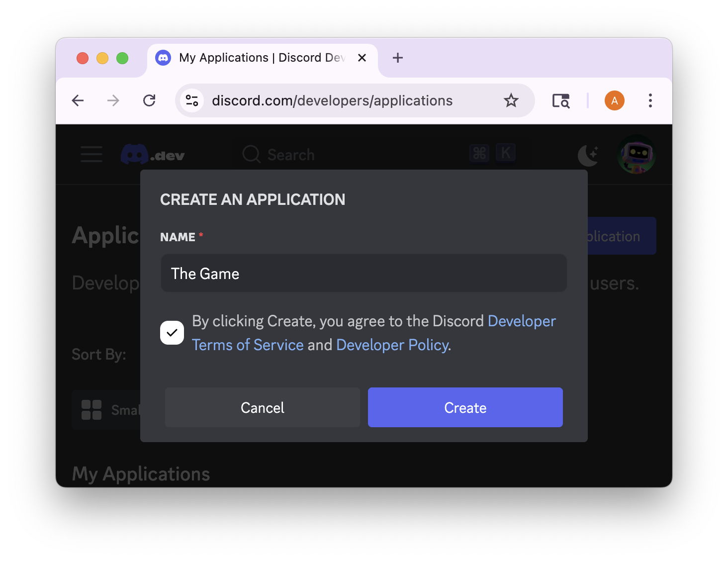This screenshot has height=561, width=728.
Task: Select the Small grid view option
Action: coord(91,409)
